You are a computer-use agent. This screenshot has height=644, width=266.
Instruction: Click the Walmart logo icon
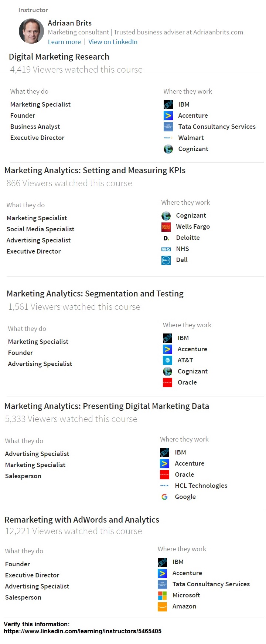[x=168, y=138]
